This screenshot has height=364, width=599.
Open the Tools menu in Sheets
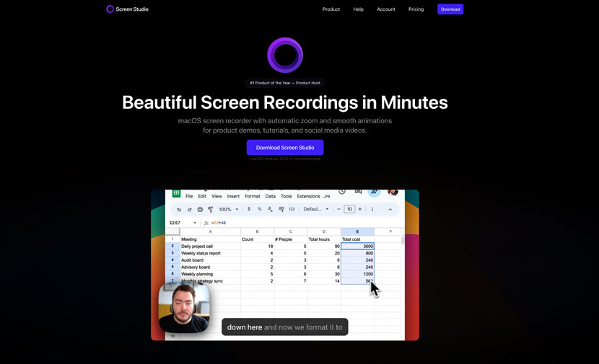[286, 196]
